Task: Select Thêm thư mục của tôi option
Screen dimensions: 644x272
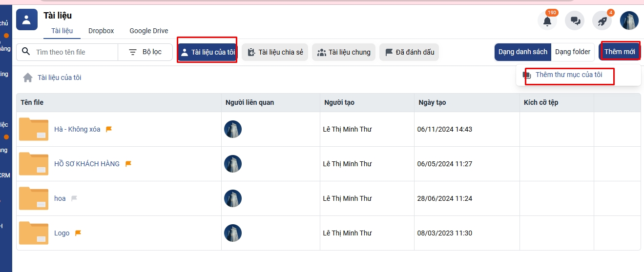Action: 568,75
